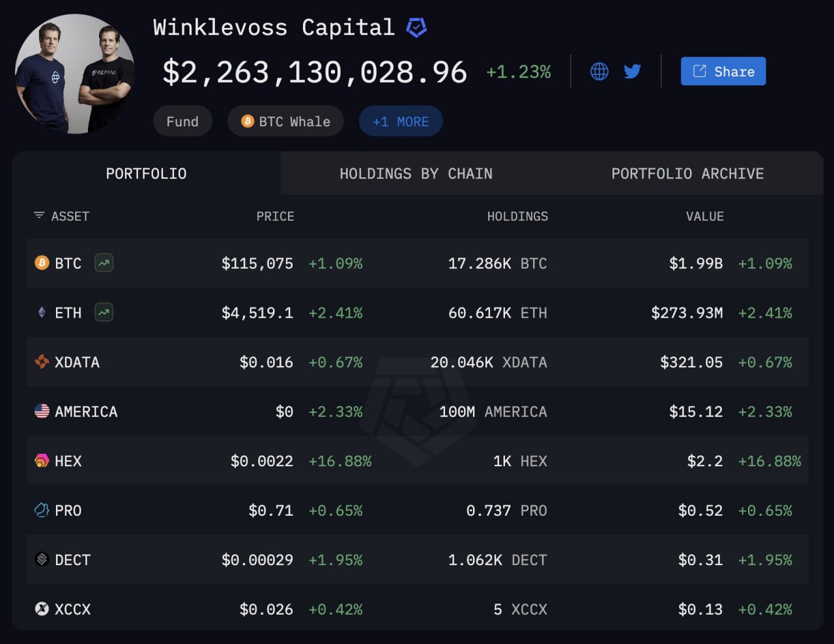Click the PRO token icon

tap(42, 510)
